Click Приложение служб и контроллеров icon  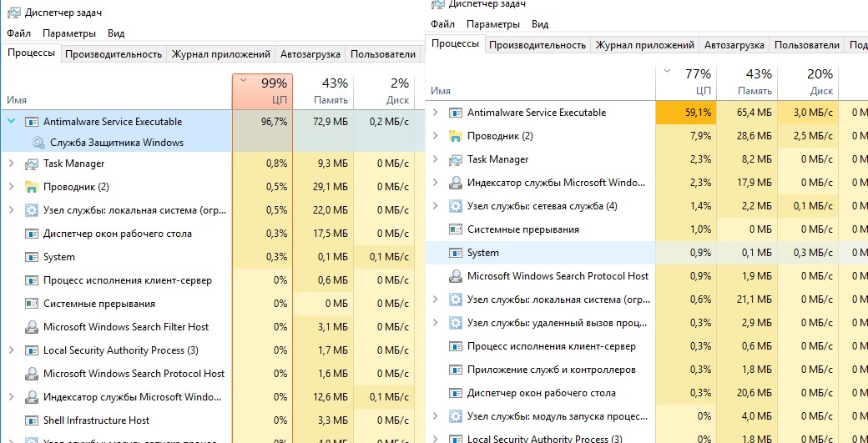pyautogui.click(x=456, y=370)
